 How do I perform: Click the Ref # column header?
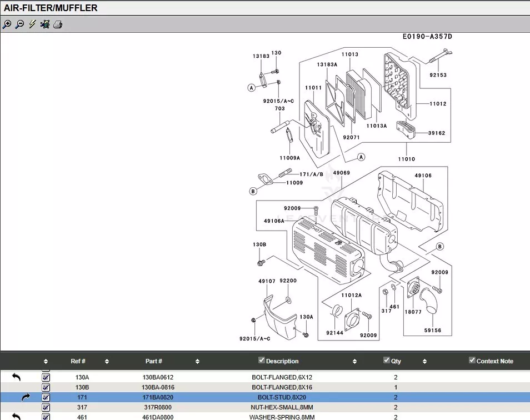coord(78,361)
